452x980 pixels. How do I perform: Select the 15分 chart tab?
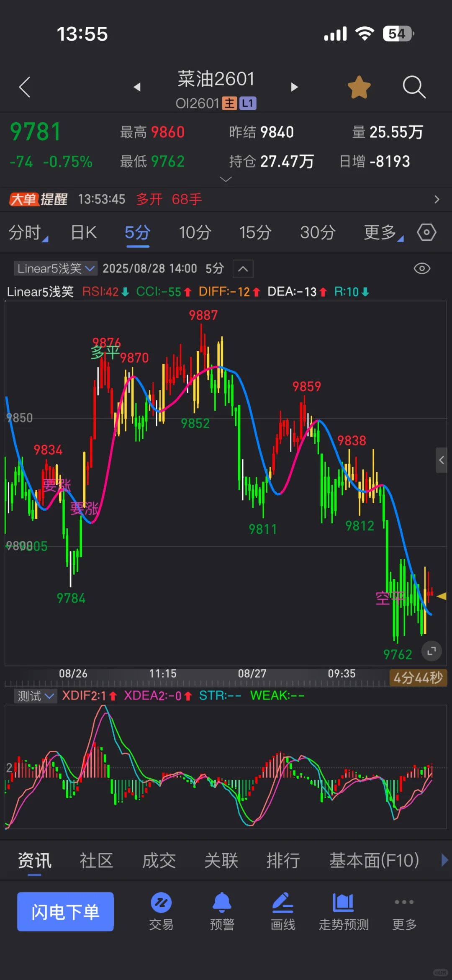[x=255, y=233]
